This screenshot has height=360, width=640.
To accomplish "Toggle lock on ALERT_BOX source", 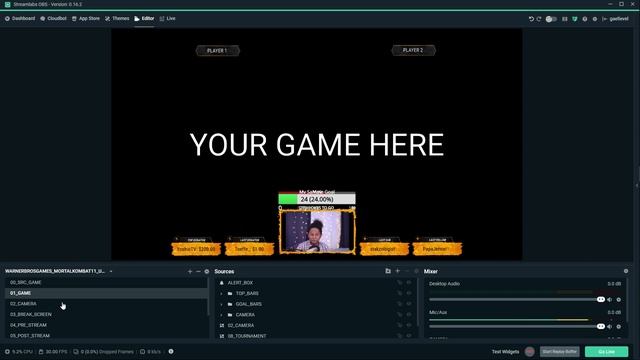I will point(400,283).
